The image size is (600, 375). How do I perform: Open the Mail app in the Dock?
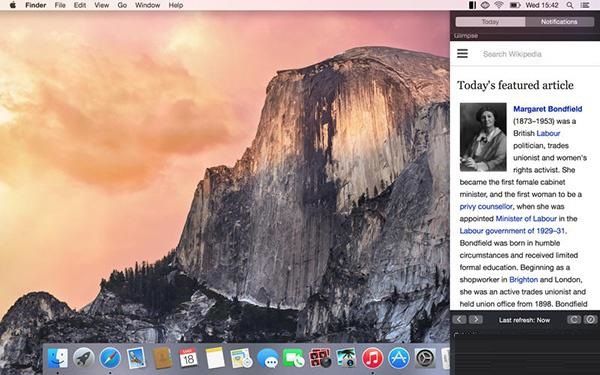click(x=136, y=359)
